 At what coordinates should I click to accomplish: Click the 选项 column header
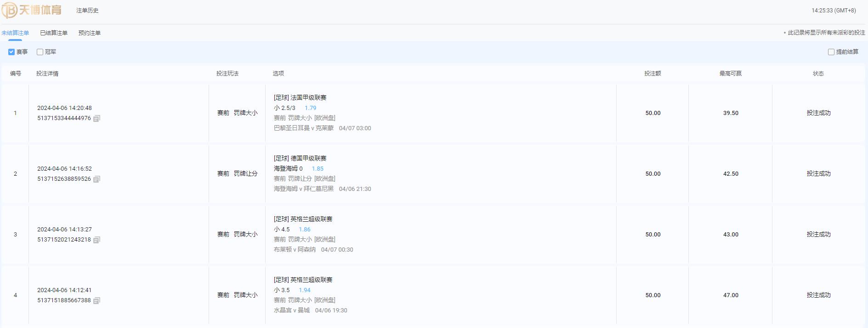278,74
